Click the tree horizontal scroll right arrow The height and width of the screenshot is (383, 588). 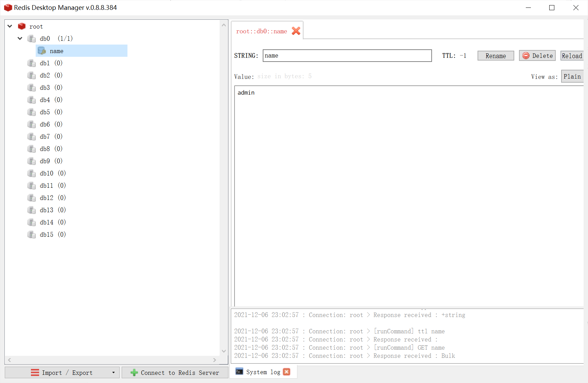point(214,360)
